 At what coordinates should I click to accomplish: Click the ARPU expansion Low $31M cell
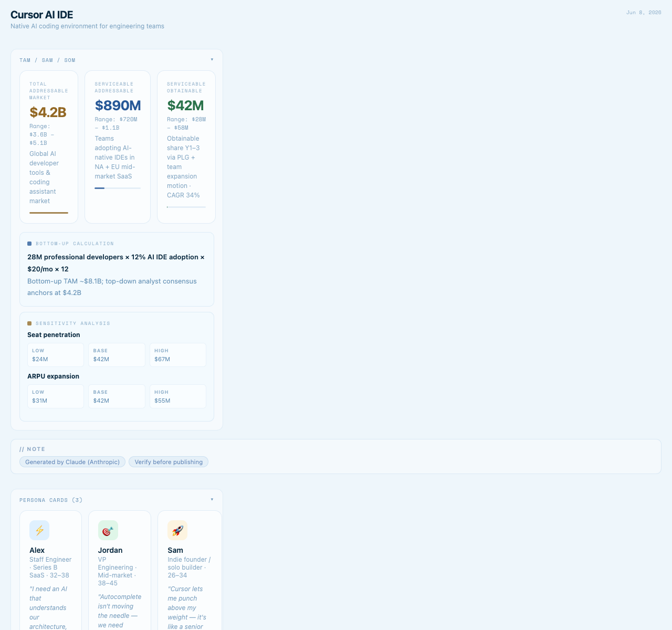56,396
